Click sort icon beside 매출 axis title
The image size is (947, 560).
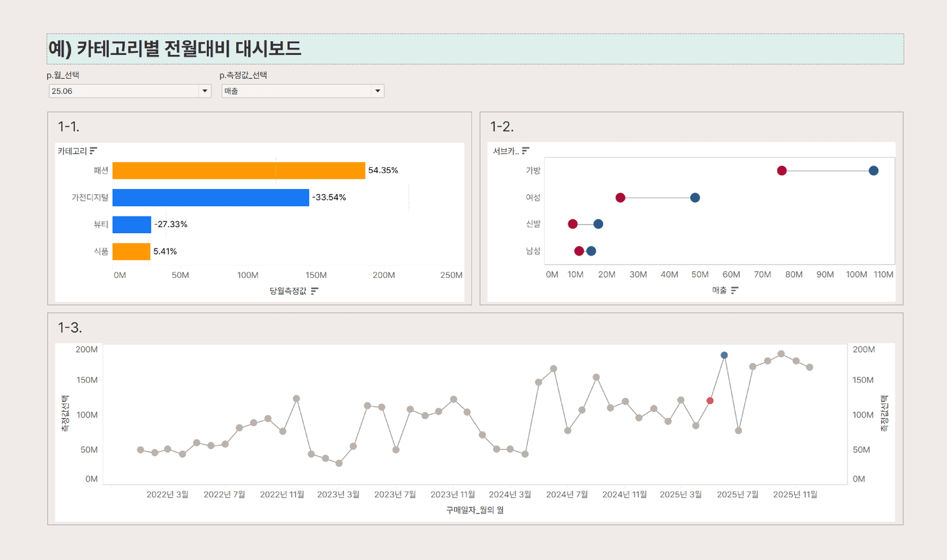coord(734,290)
